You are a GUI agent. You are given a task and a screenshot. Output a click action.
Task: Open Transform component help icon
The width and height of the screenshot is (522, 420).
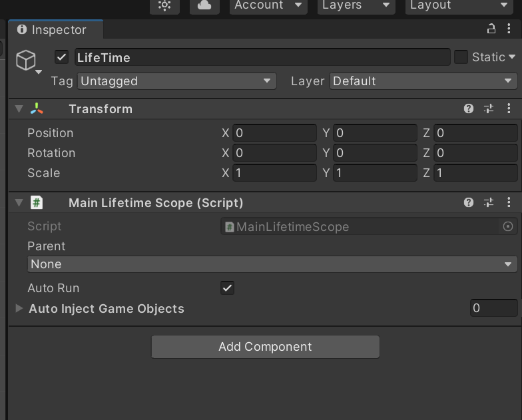click(x=469, y=108)
